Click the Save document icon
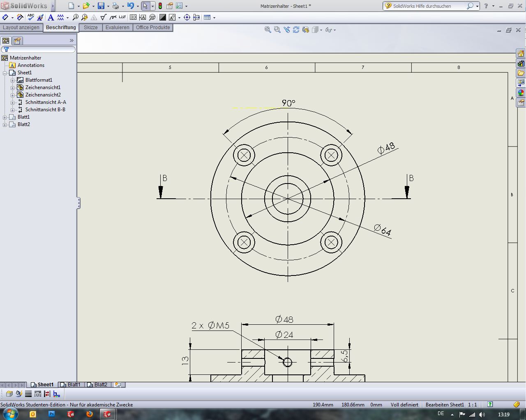 click(101, 6)
